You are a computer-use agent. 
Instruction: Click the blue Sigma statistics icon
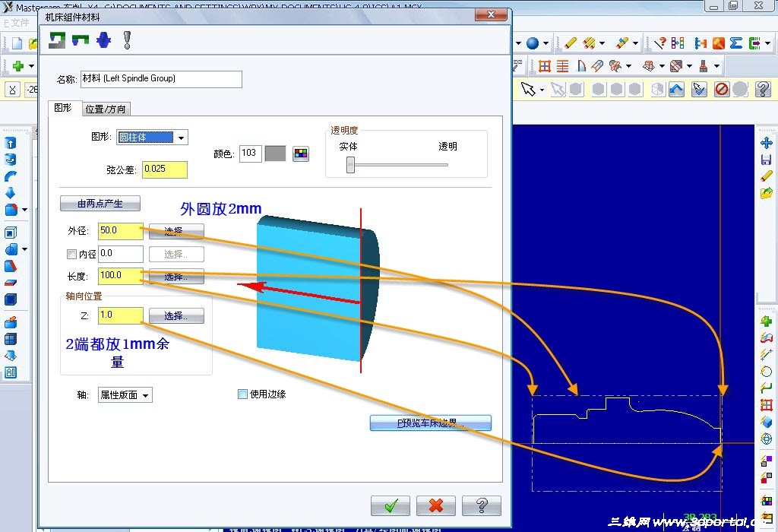pyautogui.click(x=736, y=43)
